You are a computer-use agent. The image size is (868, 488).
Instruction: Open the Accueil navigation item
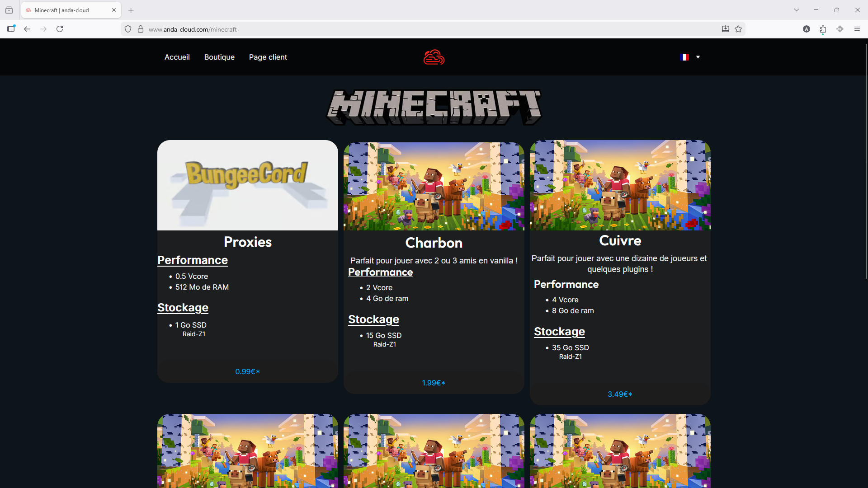pos(177,57)
